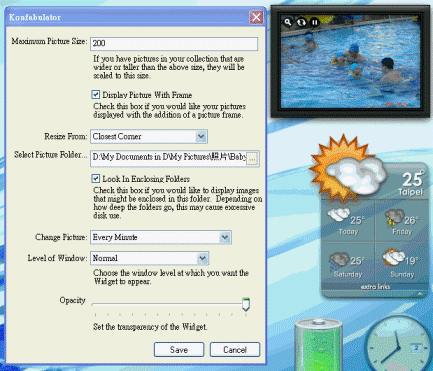The height and width of the screenshot is (371, 433).
Task: Click the refresh icon on picture frame widget
Action: click(x=301, y=22)
